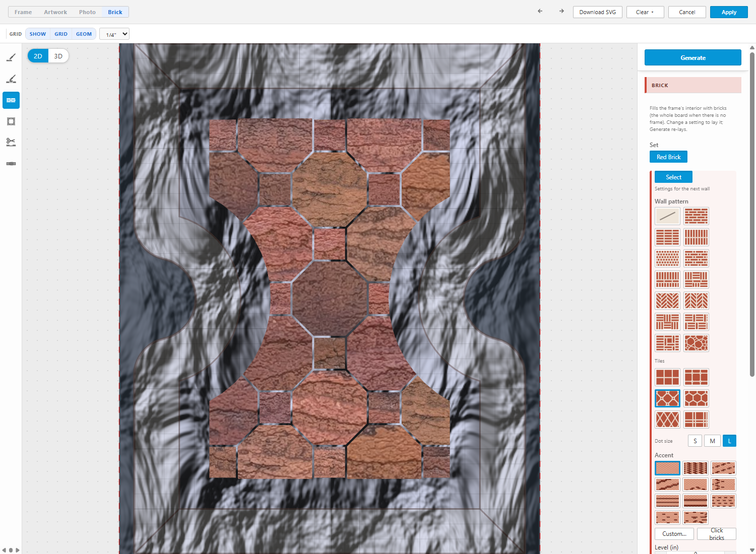Choose the diamond lattice tile pattern
This screenshot has height=554, width=756.
pos(667,420)
